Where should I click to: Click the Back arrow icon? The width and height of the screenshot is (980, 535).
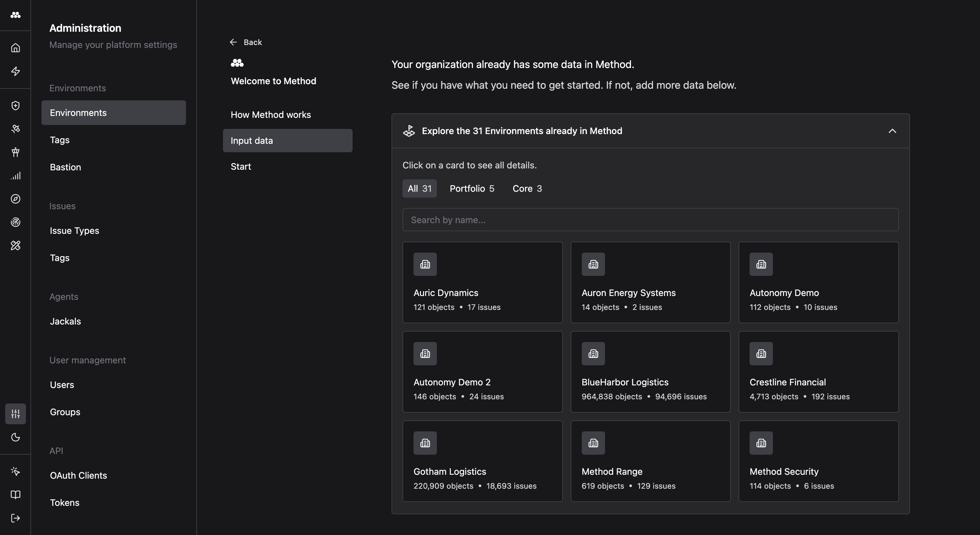tap(233, 42)
